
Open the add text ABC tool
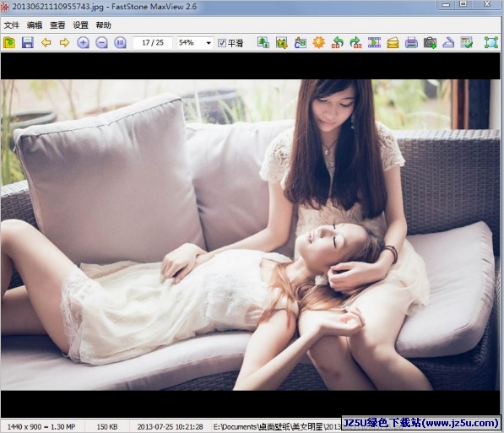coord(301,42)
